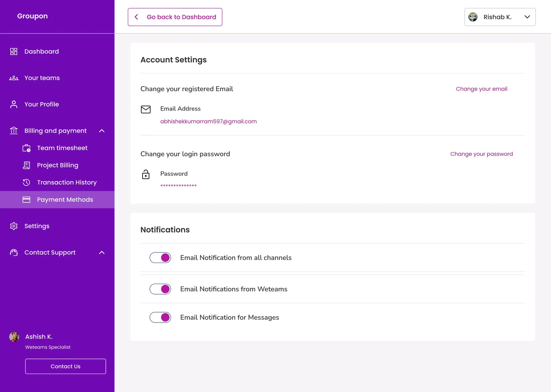Click the Contact Support headset icon
The width and height of the screenshot is (551, 392).
point(14,252)
